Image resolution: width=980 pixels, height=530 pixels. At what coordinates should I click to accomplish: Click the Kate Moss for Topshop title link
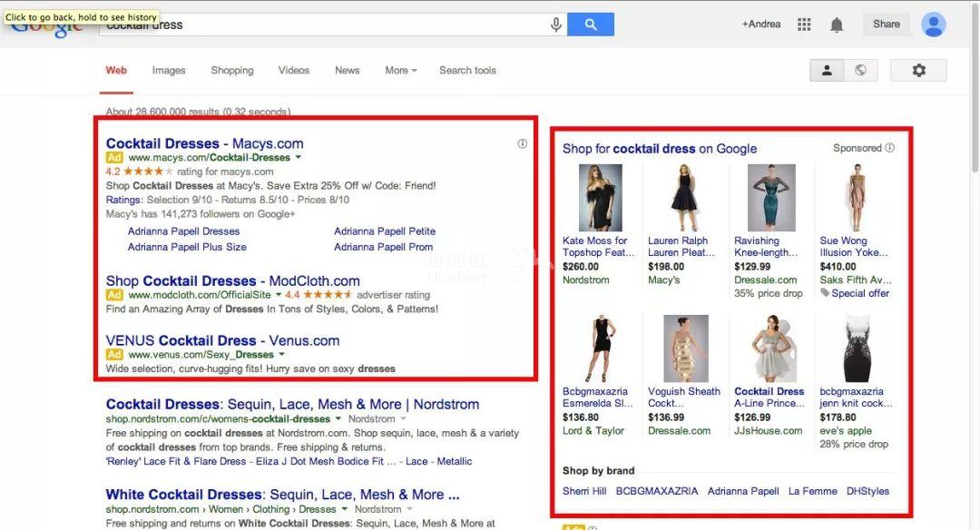point(598,246)
